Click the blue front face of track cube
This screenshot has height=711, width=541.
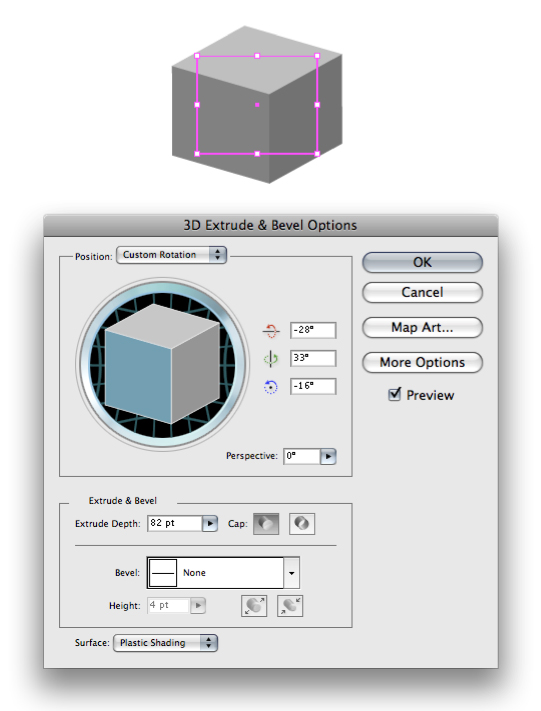point(137,376)
